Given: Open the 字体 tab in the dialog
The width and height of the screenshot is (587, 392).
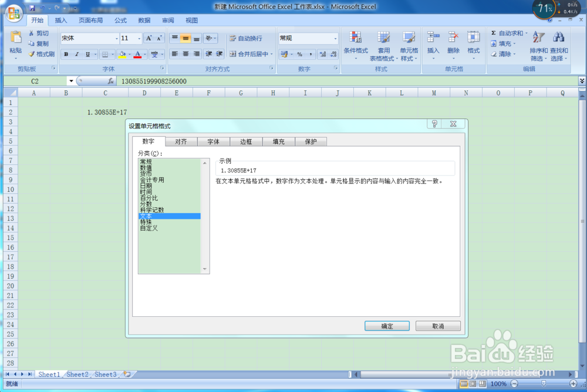Looking at the screenshot, I should pyautogui.click(x=214, y=141).
